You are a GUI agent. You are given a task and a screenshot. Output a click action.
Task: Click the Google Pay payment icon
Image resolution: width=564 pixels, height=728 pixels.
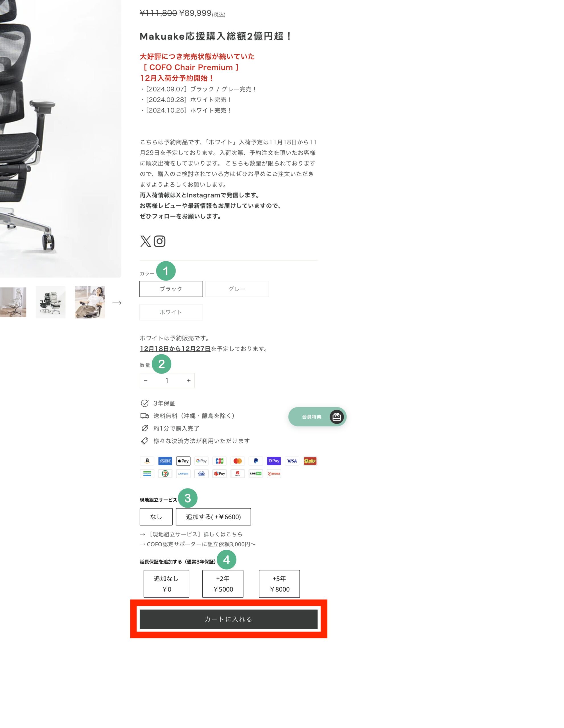point(201,460)
